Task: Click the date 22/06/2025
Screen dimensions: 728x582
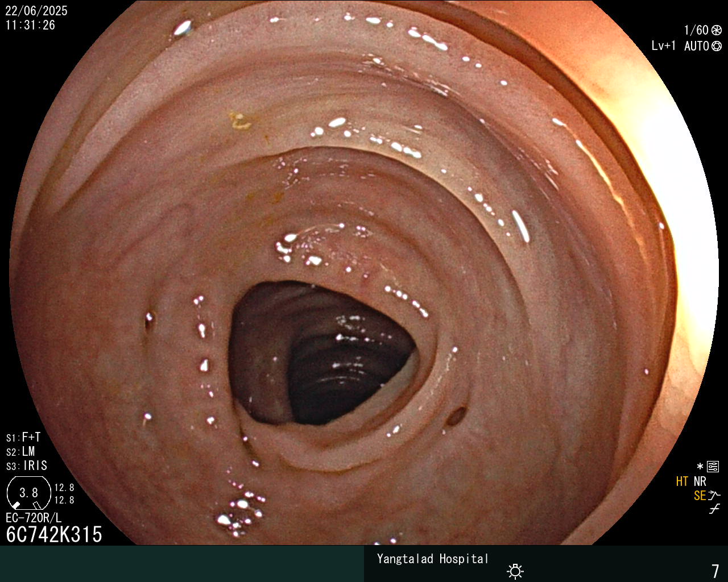Action: click(x=36, y=11)
